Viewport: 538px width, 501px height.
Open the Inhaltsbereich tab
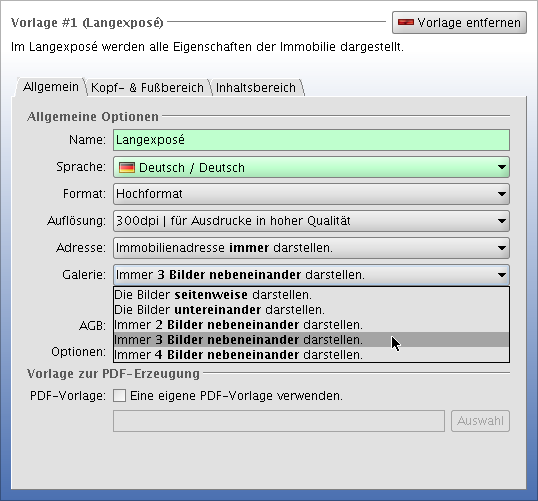click(256, 88)
